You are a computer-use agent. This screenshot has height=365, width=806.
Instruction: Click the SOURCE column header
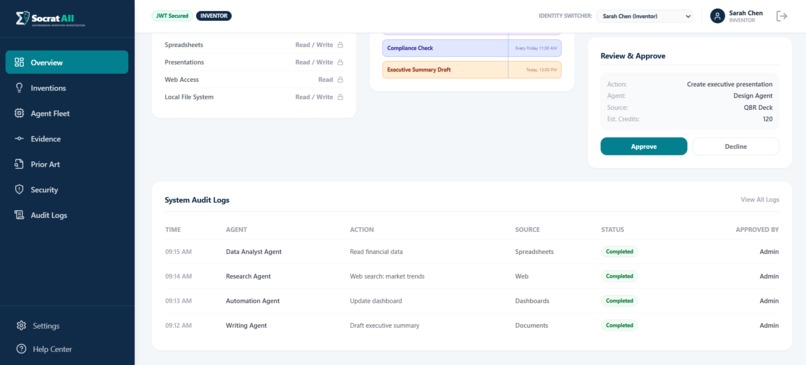527,229
